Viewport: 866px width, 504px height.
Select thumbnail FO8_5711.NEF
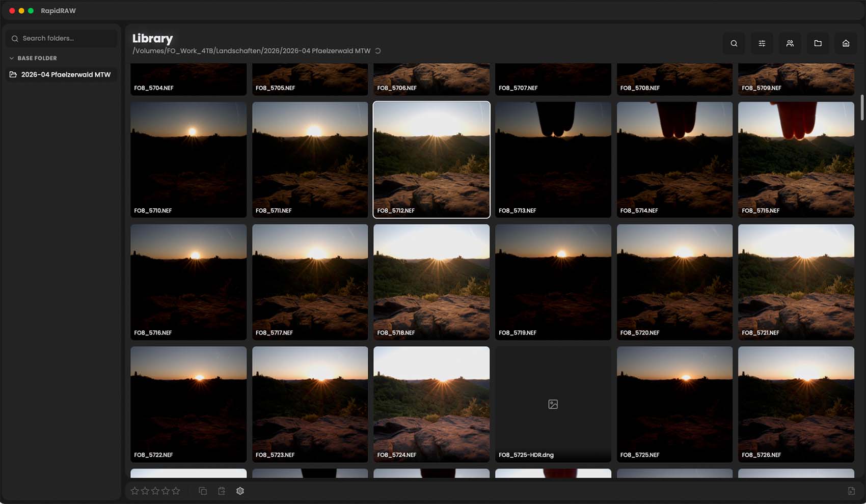(x=310, y=160)
